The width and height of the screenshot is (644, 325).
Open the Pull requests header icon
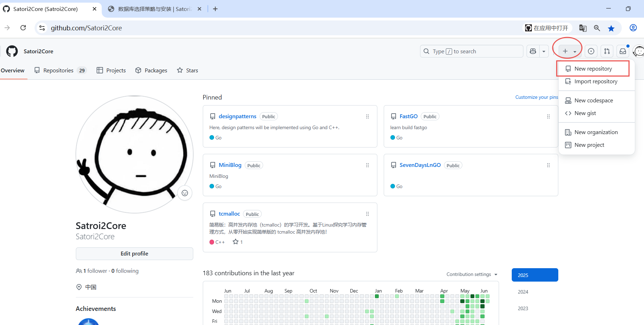pyautogui.click(x=607, y=51)
